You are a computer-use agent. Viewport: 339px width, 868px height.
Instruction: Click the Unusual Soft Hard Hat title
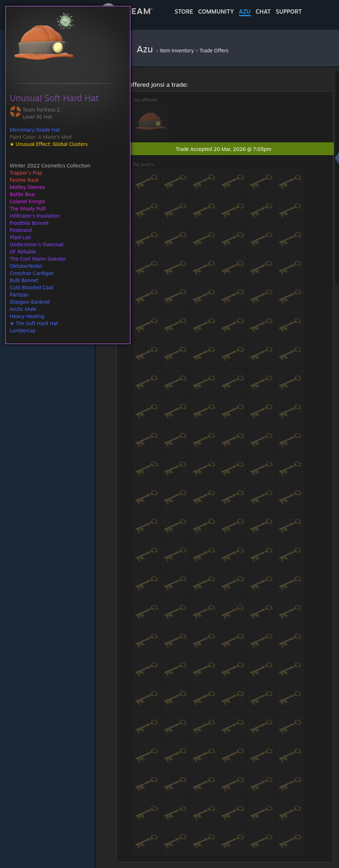point(54,98)
